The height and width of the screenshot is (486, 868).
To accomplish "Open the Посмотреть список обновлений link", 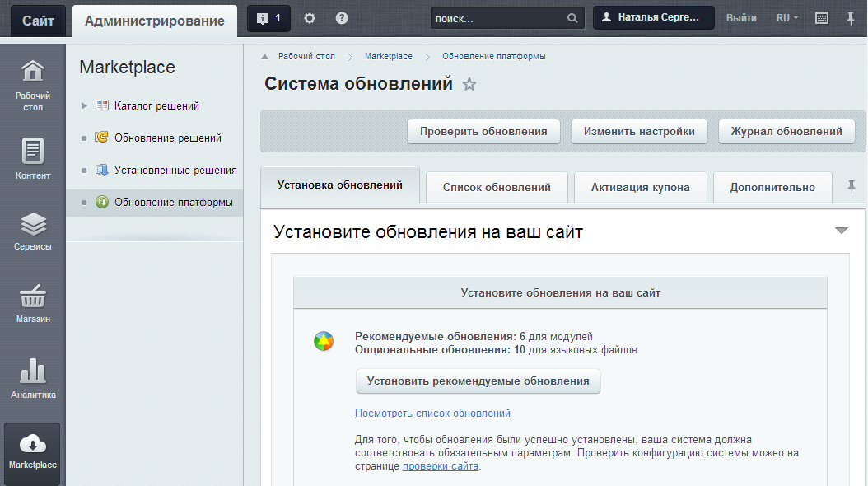I will click(432, 414).
